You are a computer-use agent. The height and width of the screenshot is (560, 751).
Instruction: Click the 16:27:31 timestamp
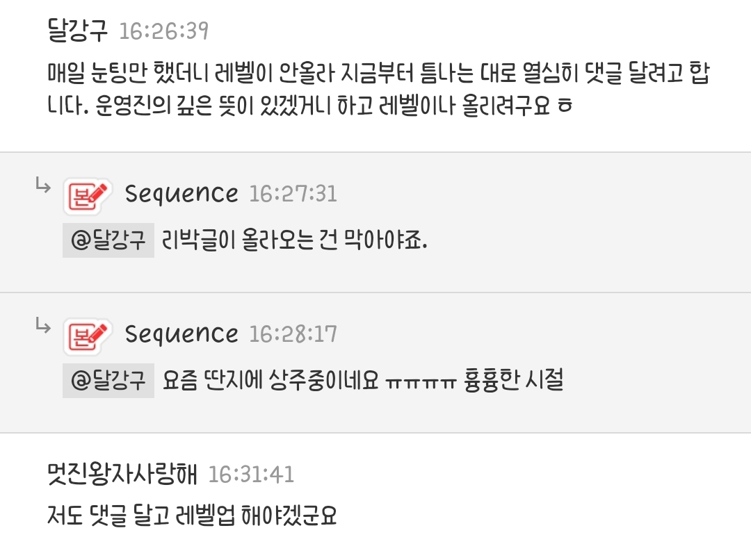tap(293, 195)
